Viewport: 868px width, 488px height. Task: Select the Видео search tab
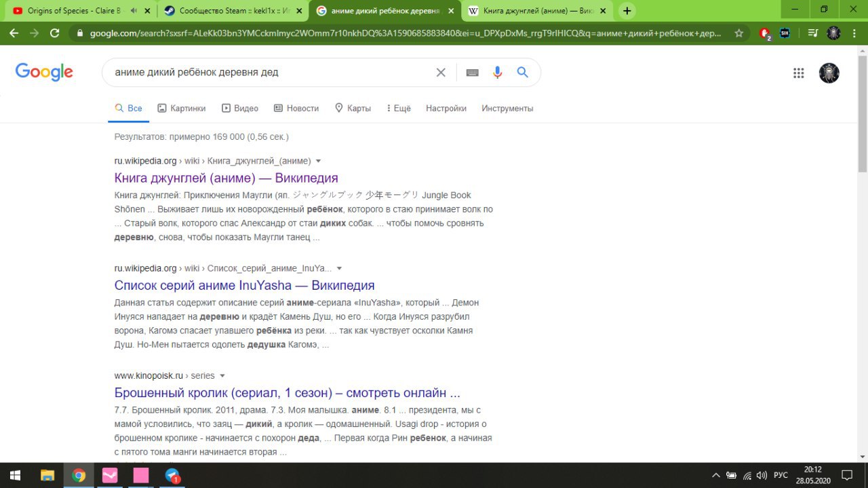tap(240, 109)
